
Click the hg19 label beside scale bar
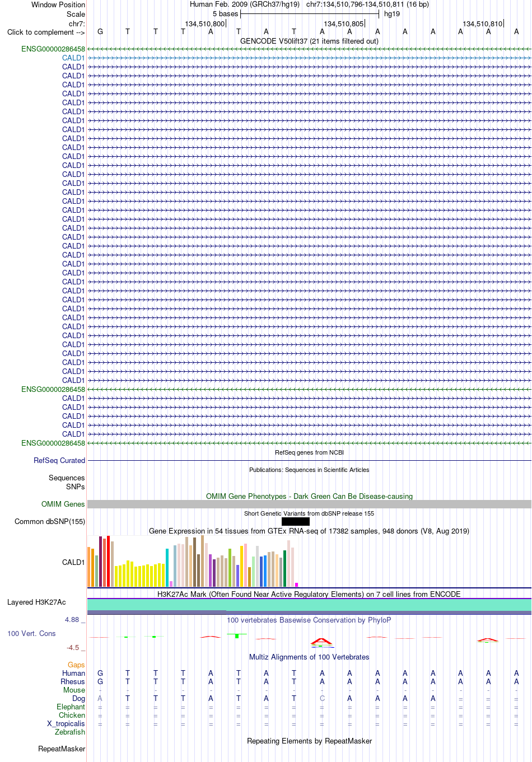[392, 14]
